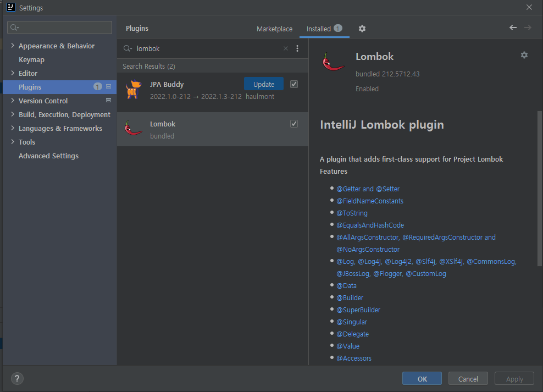Disable the Lombok plugin checkbox
The height and width of the screenshot is (392, 543).
[x=294, y=124]
